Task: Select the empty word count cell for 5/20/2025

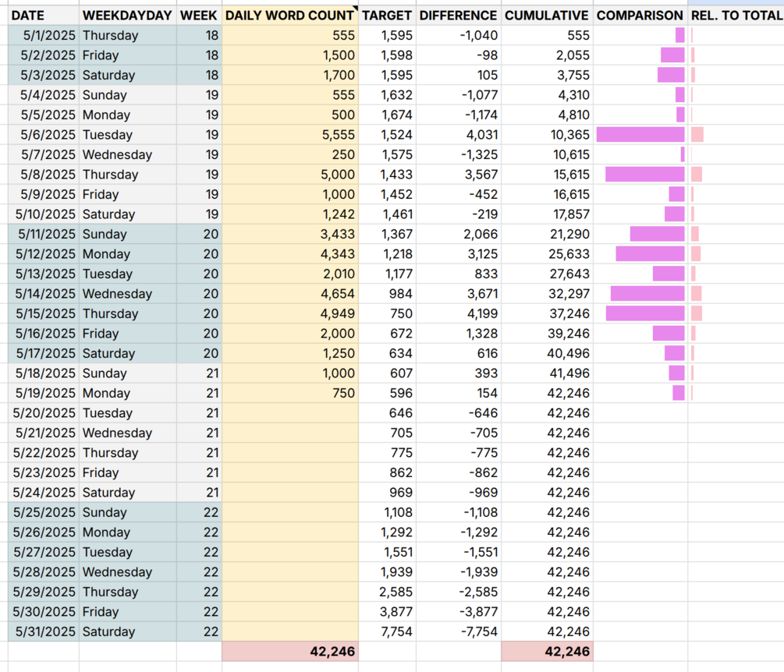Action: [290, 413]
